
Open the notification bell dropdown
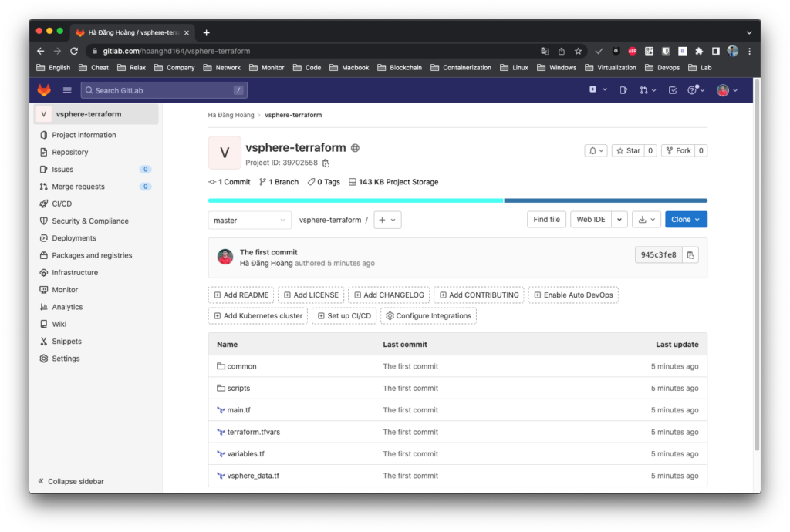[596, 150]
